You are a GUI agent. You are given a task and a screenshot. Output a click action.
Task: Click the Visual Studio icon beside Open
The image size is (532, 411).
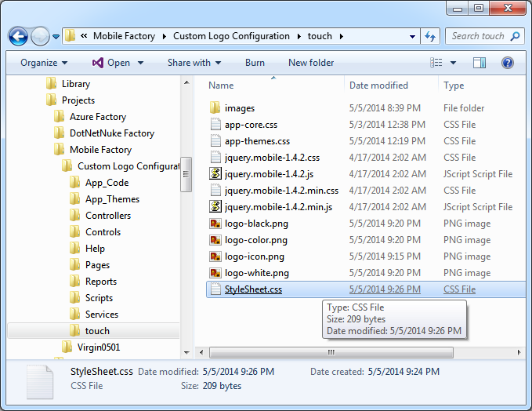tap(98, 63)
